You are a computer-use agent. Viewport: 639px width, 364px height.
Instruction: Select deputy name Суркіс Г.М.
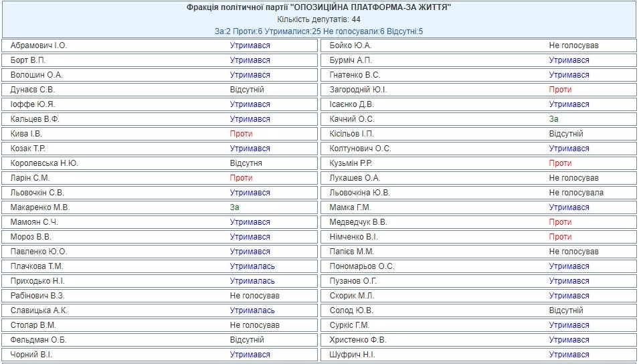coord(349,325)
